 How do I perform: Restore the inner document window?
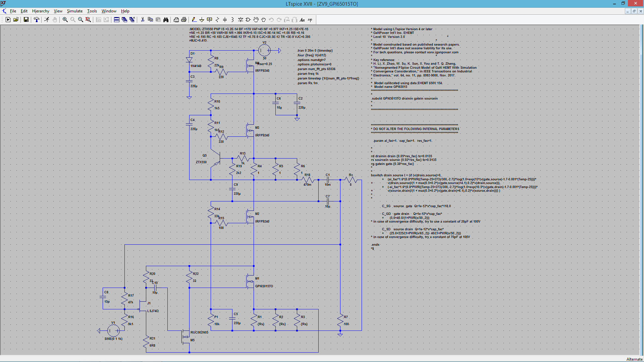pos(634,11)
